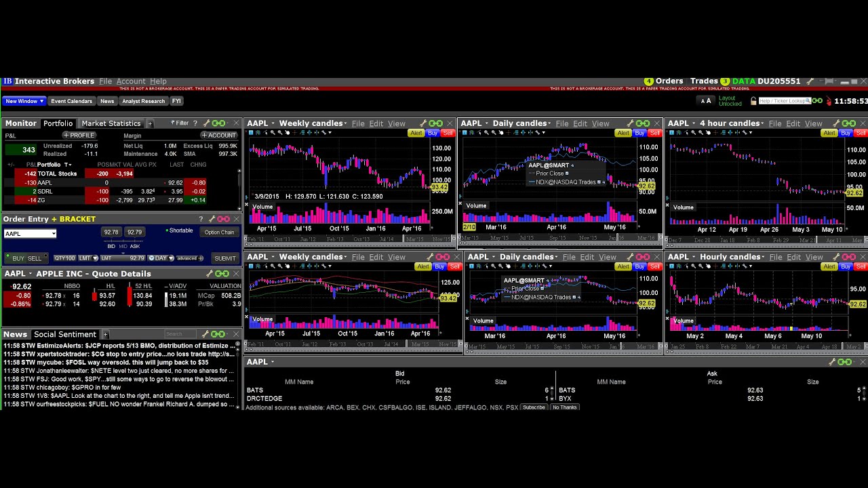Click the IB logo icon

pyautogui.click(x=7, y=81)
